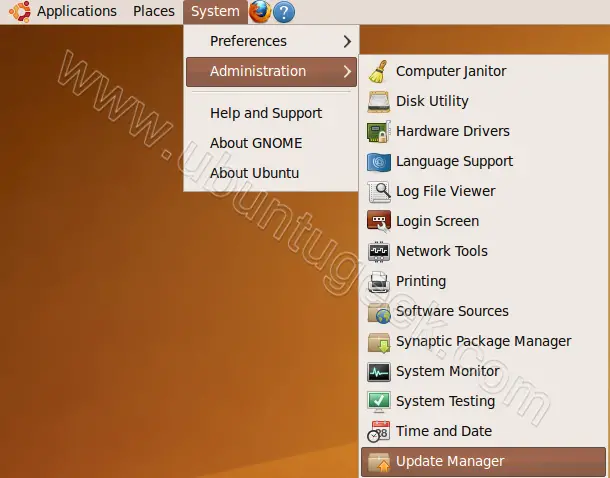This screenshot has width=610, height=478.
Task: Launch Computer Janitor by its label
Action: (451, 72)
